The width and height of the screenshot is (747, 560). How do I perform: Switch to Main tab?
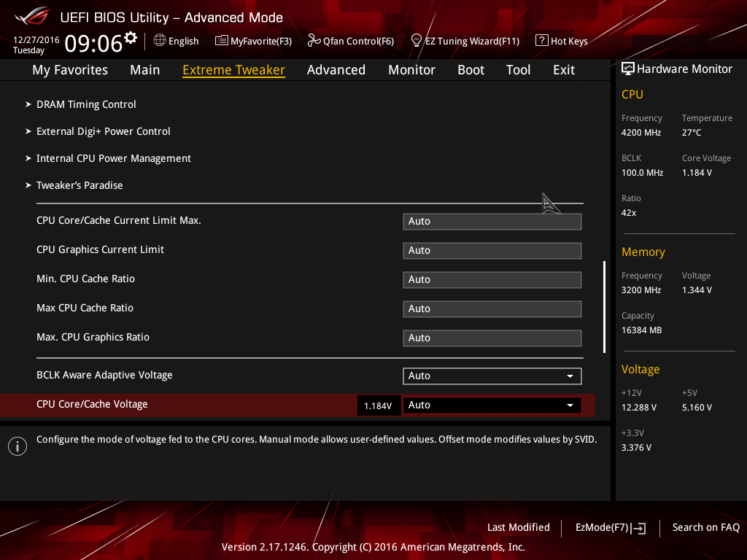(145, 70)
